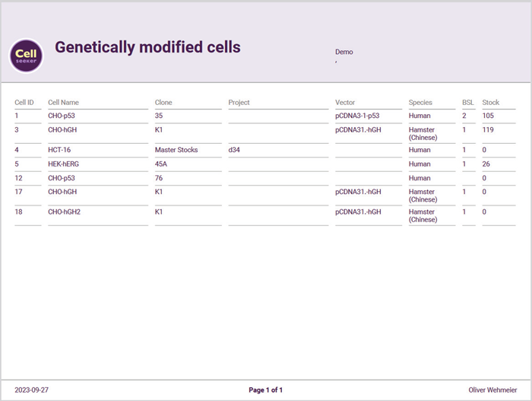Click the footer date "2023-09-27"
The image size is (532, 401).
[x=32, y=390]
